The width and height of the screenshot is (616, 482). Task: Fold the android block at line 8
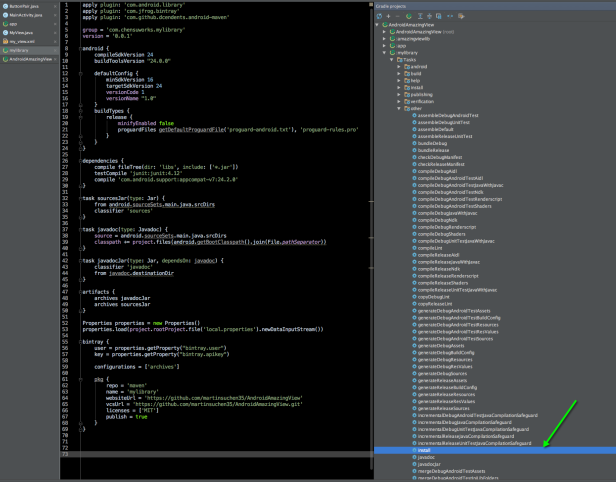[x=78, y=47]
